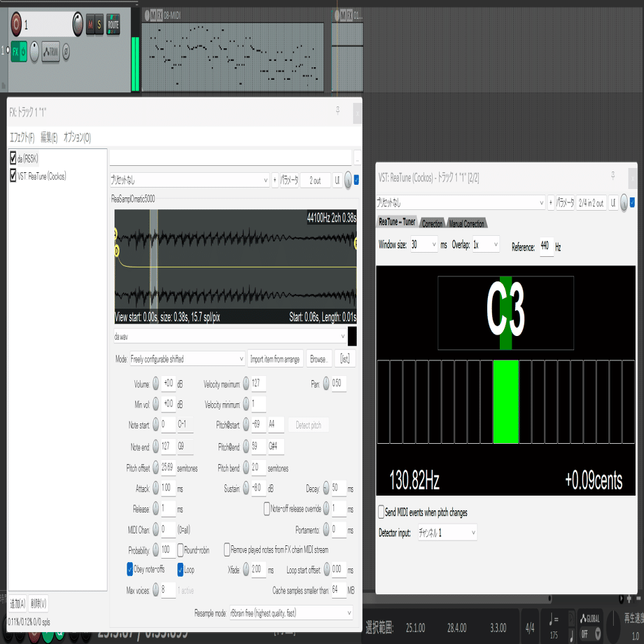The image size is (644, 644).
Task: Enable Remove played notes from FX chain
Action: click(x=227, y=549)
